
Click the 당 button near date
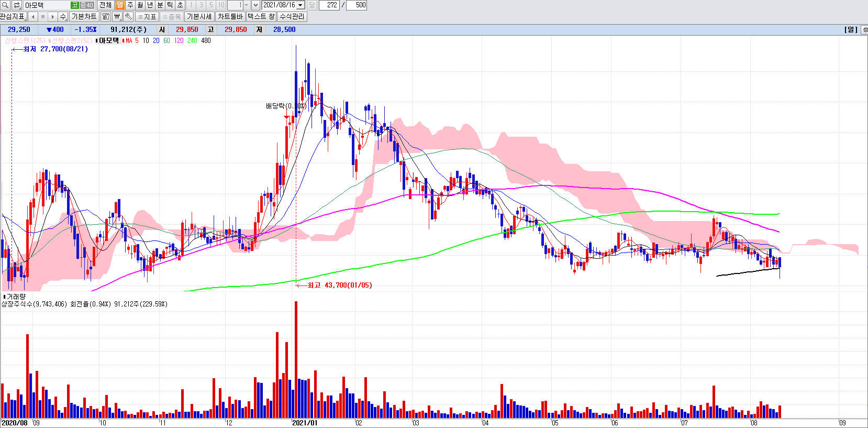pos(311,5)
